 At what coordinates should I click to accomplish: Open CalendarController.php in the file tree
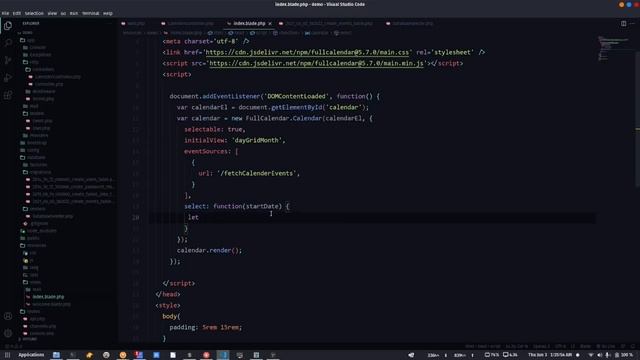[54, 77]
